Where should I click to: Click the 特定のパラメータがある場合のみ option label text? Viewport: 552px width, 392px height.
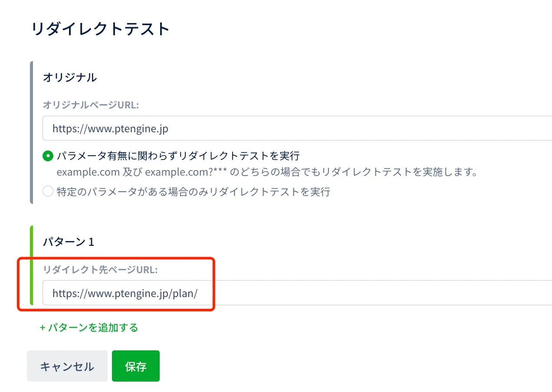click(x=193, y=192)
